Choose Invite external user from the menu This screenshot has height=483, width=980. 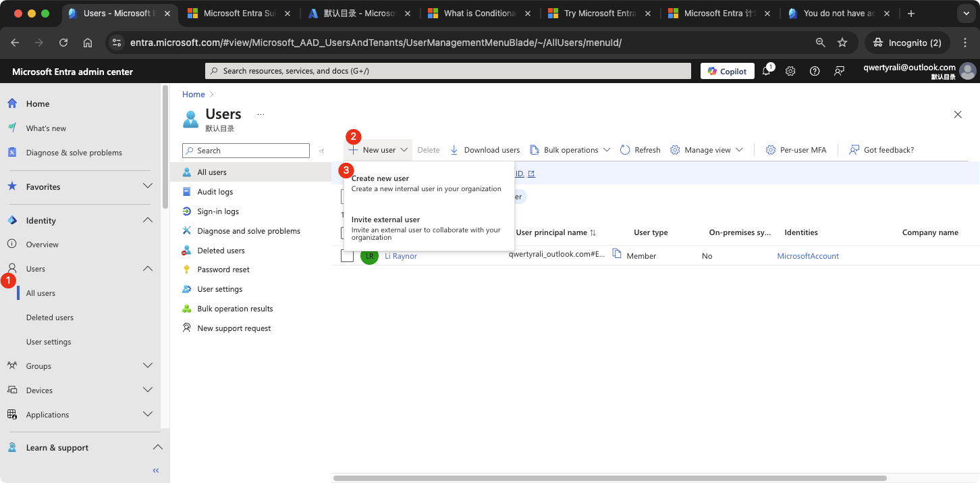pyautogui.click(x=429, y=228)
